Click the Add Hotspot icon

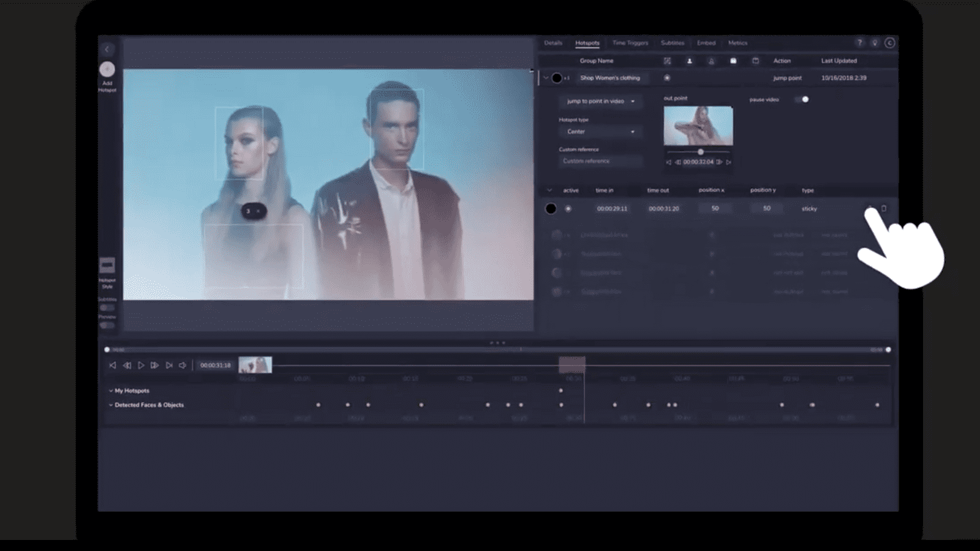pyautogui.click(x=107, y=69)
